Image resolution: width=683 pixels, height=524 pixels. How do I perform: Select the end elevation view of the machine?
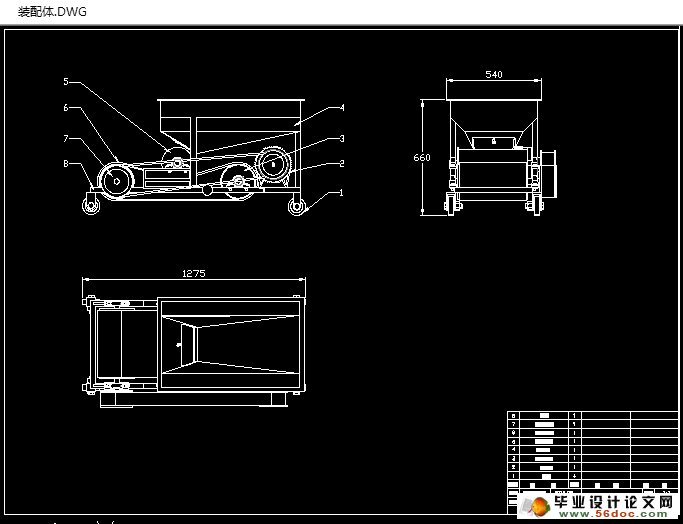click(493, 155)
